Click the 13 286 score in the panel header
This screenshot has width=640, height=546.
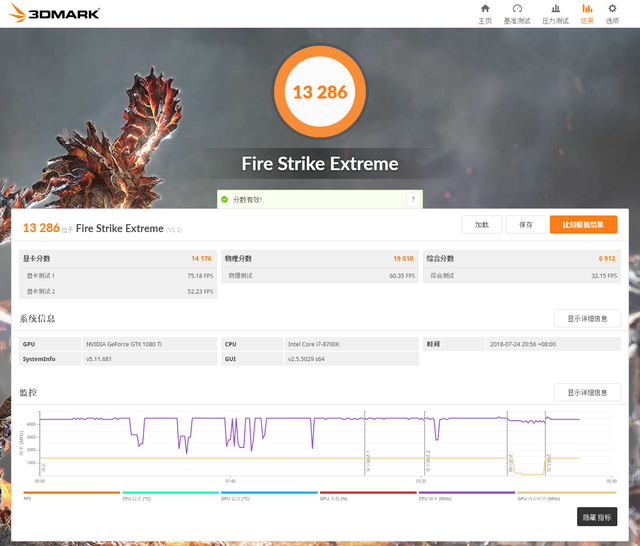[x=41, y=228]
